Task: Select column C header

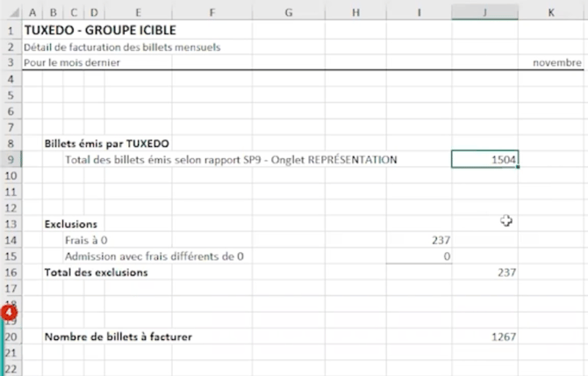Action: (x=74, y=12)
